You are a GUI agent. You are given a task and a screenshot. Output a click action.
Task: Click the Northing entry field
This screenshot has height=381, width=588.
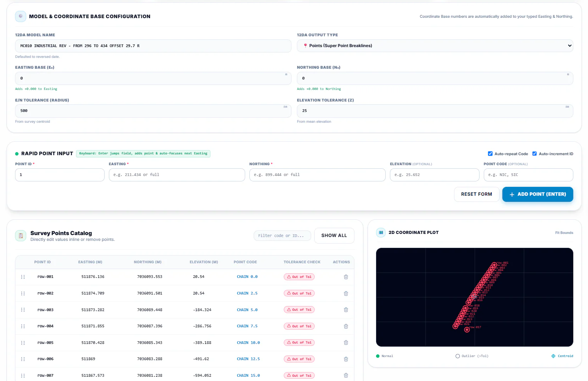coord(317,175)
